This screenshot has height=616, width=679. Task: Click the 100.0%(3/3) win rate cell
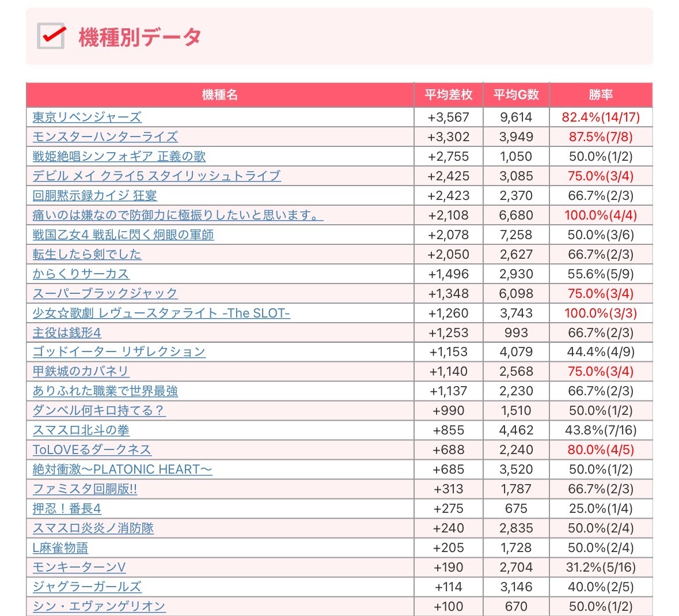(601, 313)
